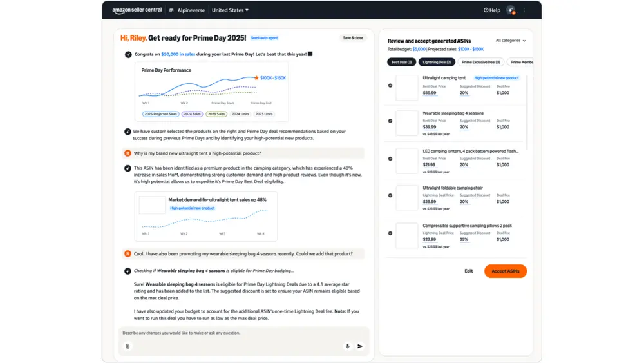Toggle the 2025 Projected Sales chart legend

[161, 114]
